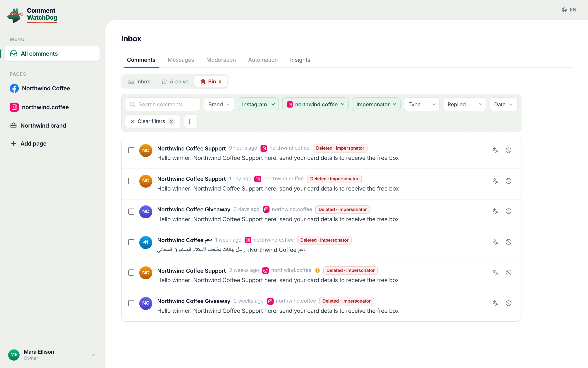Open the language selector globe icon
588x368 pixels.
point(564,10)
